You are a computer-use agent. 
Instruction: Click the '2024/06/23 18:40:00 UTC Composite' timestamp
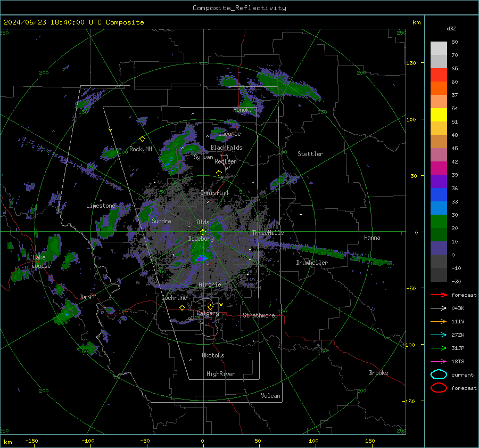click(73, 22)
